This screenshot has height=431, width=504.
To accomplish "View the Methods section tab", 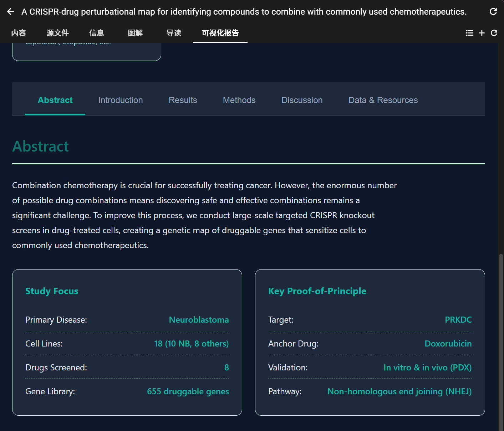I will (x=239, y=100).
